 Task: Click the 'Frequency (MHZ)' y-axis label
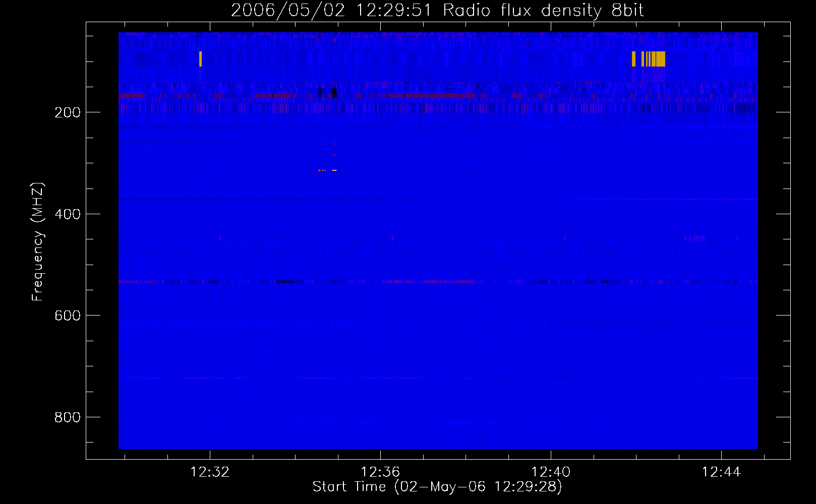(x=38, y=242)
